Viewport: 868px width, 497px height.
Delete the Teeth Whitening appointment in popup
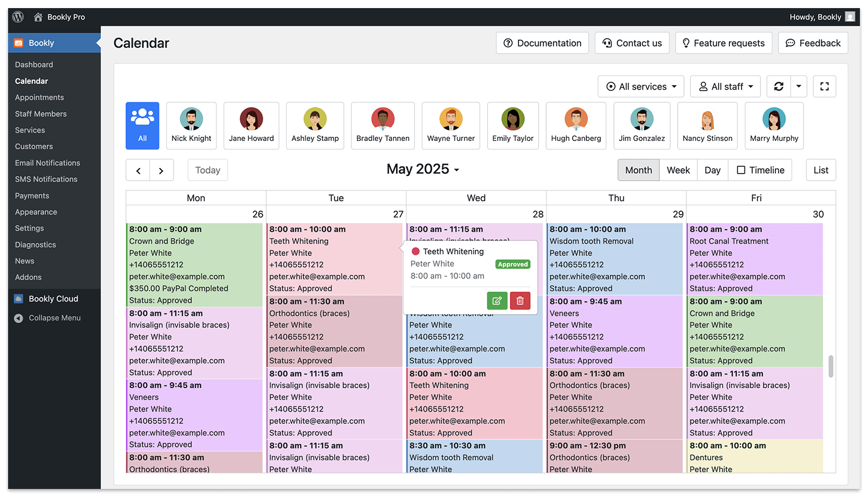pos(520,301)
